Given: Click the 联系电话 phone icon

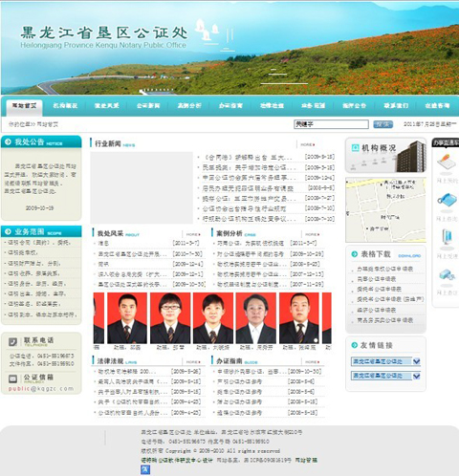Looking at the screenshot, I should (12, 342).
